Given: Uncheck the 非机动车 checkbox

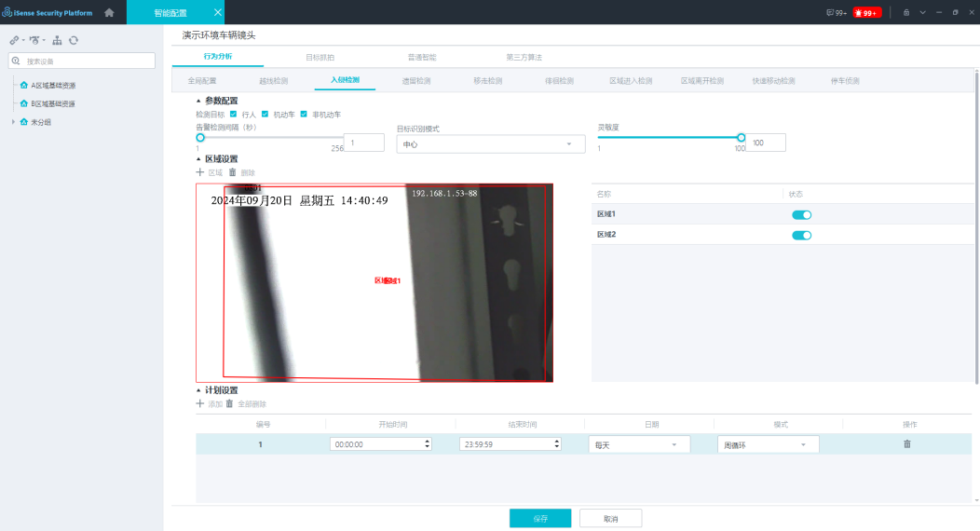Looking at the screenshot, I should click(304, 114).
